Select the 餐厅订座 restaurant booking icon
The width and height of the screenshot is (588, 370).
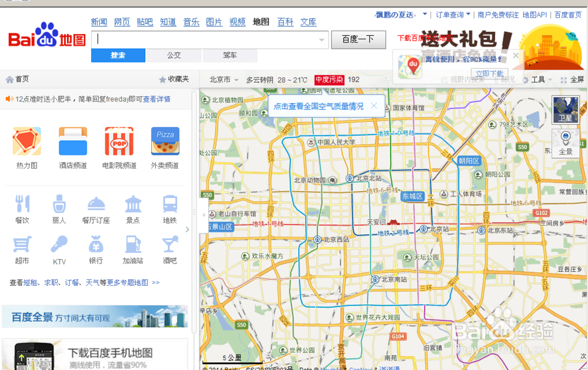coord(96,204)
